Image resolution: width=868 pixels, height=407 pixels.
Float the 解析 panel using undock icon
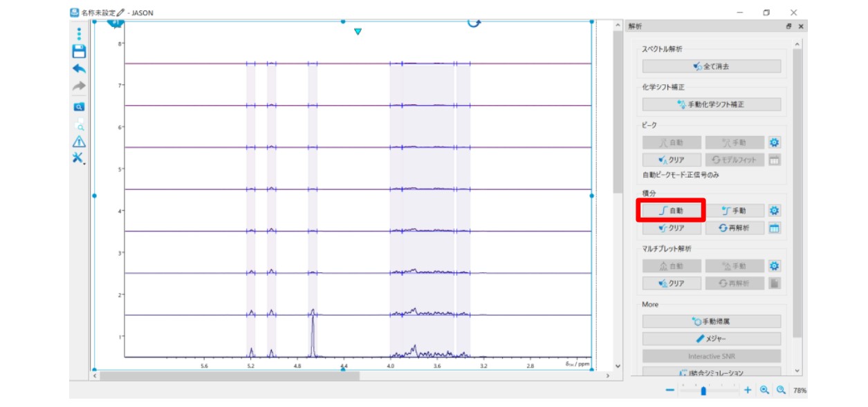788,26
